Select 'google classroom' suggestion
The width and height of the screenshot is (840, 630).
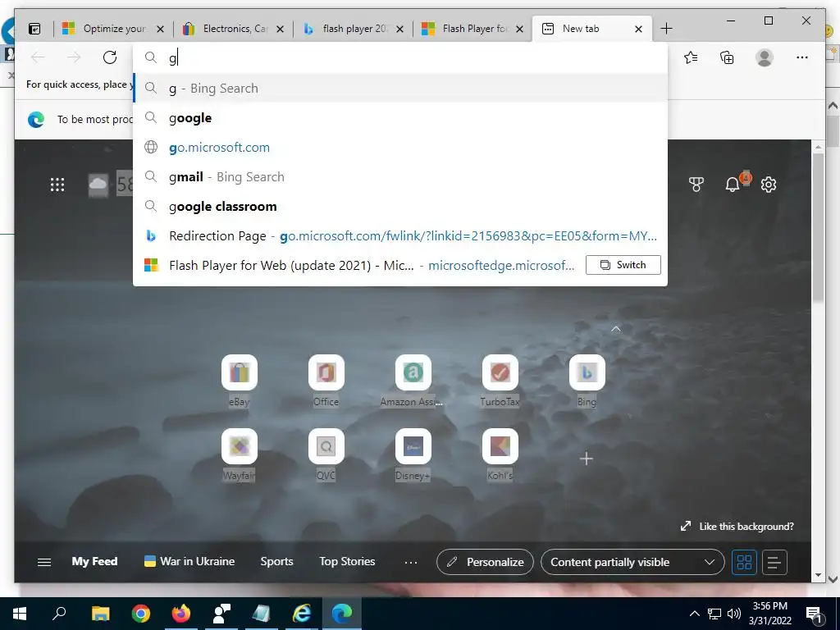click(x=400, y=206)
